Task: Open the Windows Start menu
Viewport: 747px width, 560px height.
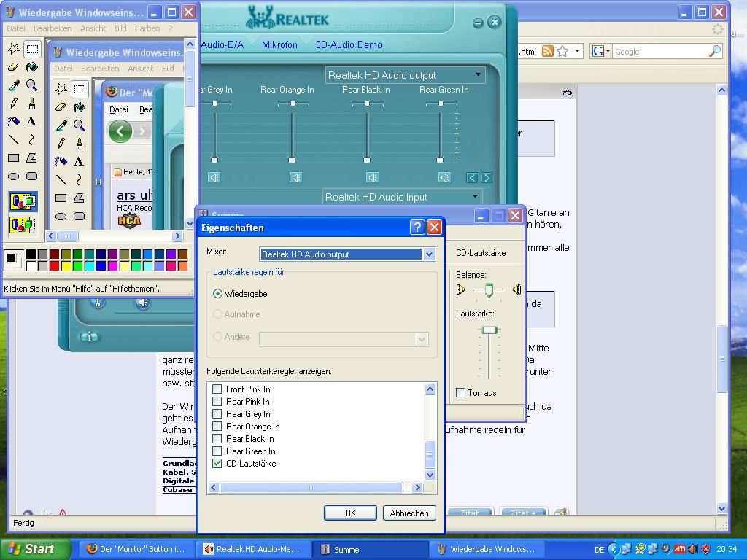Action: point(35,549)
